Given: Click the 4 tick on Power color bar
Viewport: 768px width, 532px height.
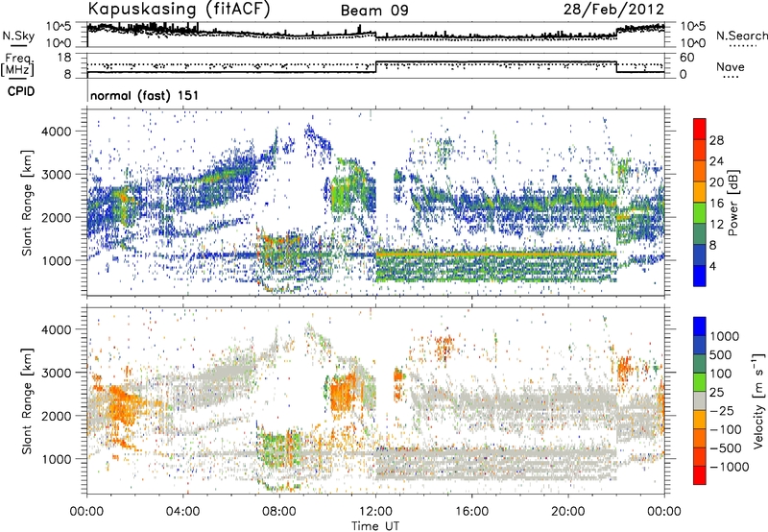Looking at the screenshot, I should click(x=713, y=266).
